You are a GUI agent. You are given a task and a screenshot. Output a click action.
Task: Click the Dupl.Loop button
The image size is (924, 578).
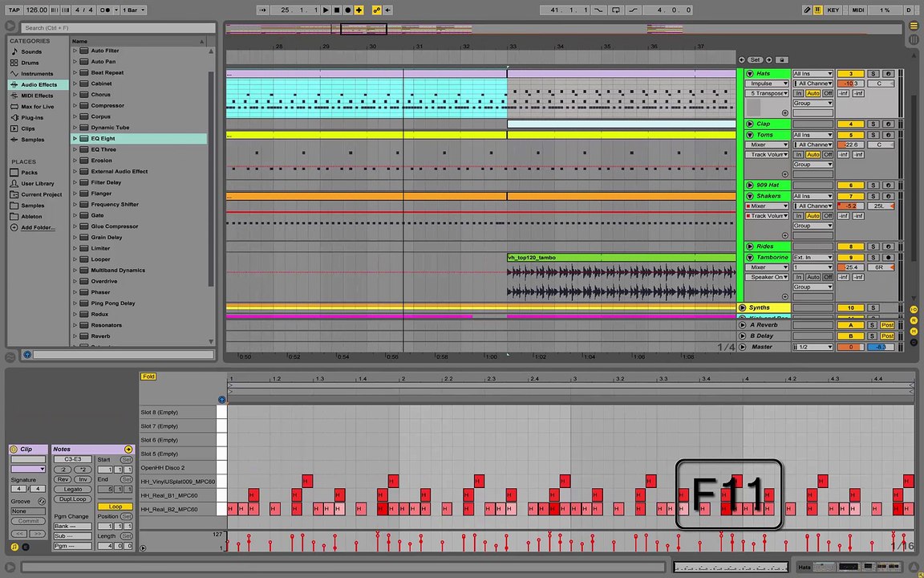pyautogui.click(x=72, y=499)
